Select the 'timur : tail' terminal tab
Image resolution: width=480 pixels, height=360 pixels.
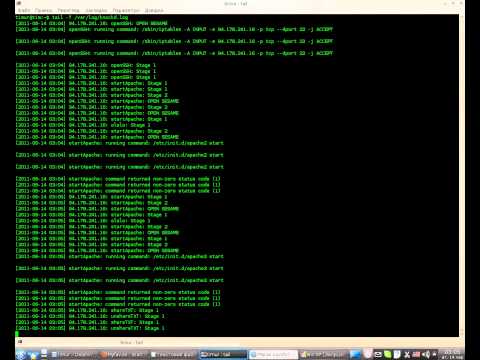(131, 342)
